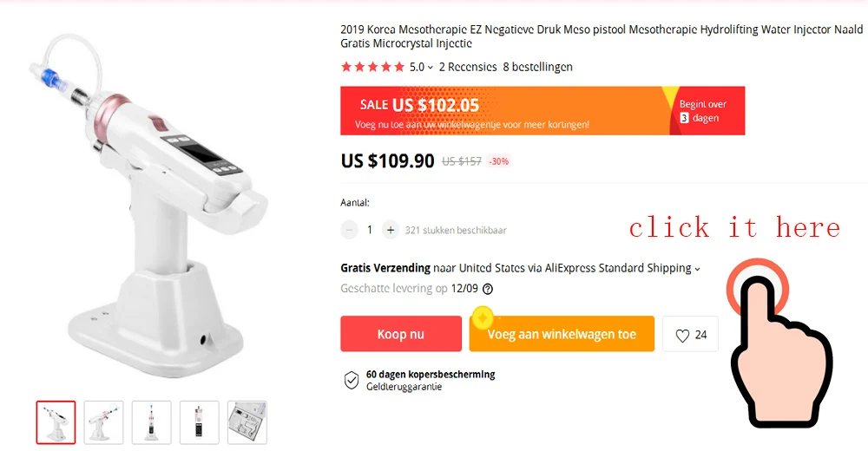
Task: Select the fourth thumbnail showing the display
Action: (x=200, y=422)
